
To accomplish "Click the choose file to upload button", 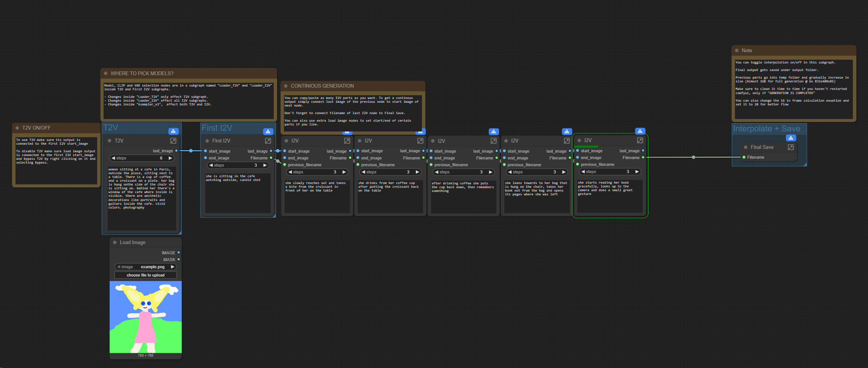I will [146, 275].
